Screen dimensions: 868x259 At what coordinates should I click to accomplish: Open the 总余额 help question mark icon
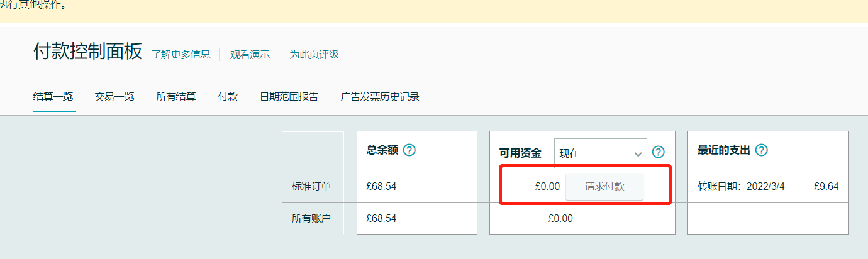pyautogui.click(x=409, y=150)
